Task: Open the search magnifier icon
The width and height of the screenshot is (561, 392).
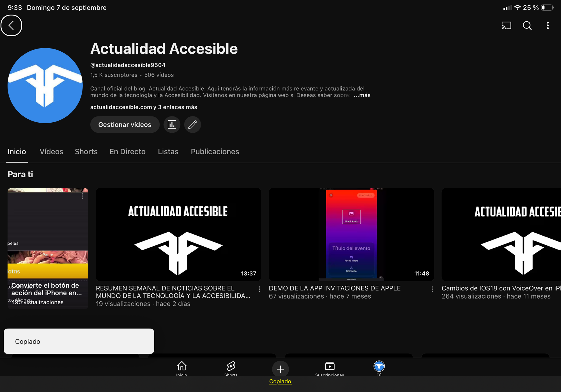Action: pyautogui.click(x=527, y=26)
